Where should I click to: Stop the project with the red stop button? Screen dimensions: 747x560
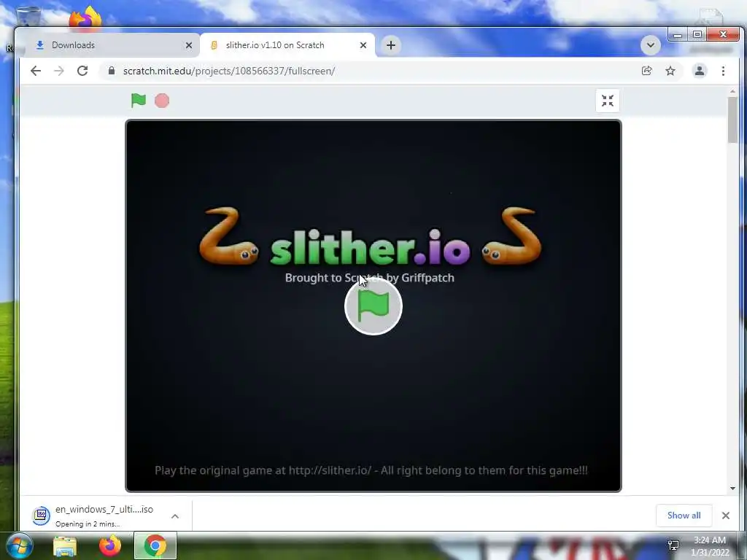[162, 101]
